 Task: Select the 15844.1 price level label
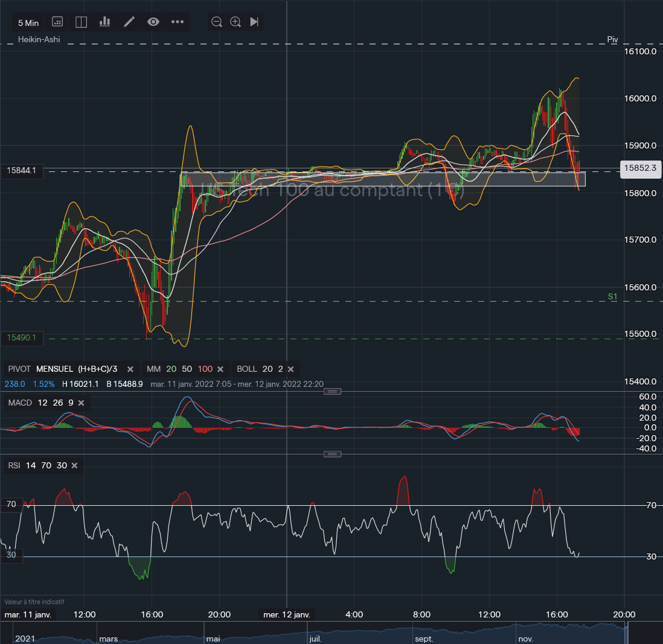click(x=22, y=170)
